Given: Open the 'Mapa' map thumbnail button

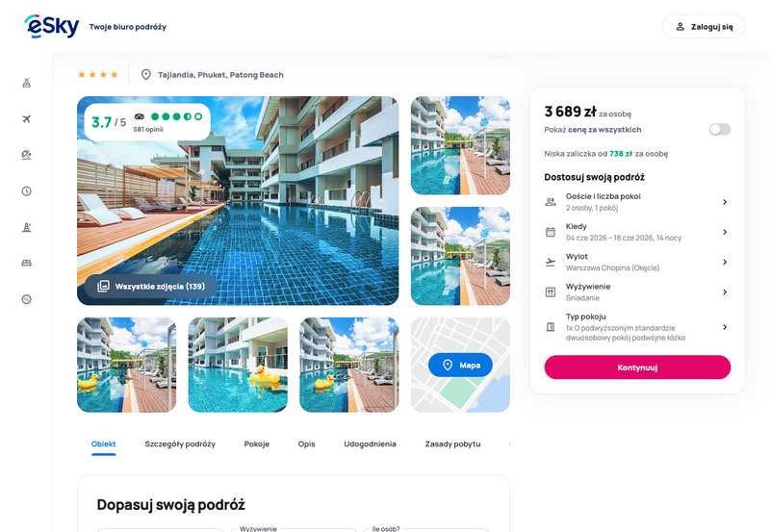Looking at the screenshot, I should 460,365.
